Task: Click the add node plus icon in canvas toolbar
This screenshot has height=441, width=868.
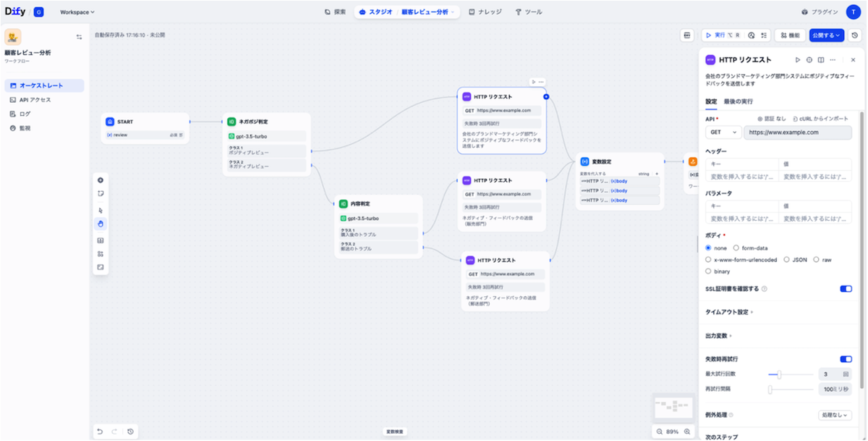Action: click(x=101, y=180)
